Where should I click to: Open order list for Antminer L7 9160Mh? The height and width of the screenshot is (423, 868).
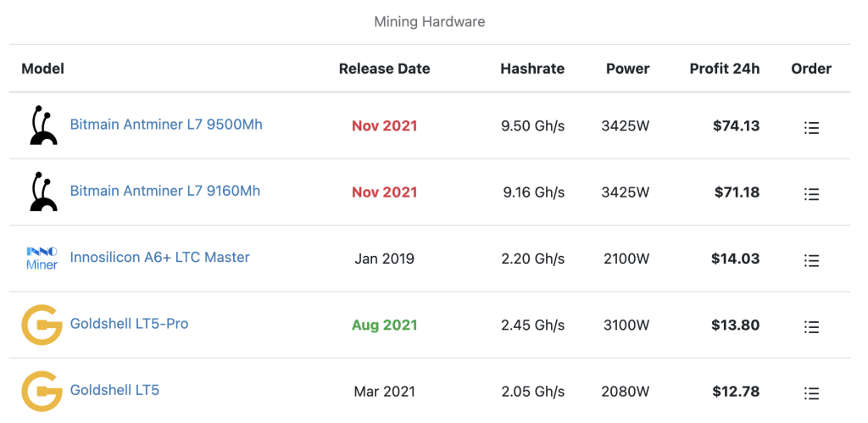811,194
